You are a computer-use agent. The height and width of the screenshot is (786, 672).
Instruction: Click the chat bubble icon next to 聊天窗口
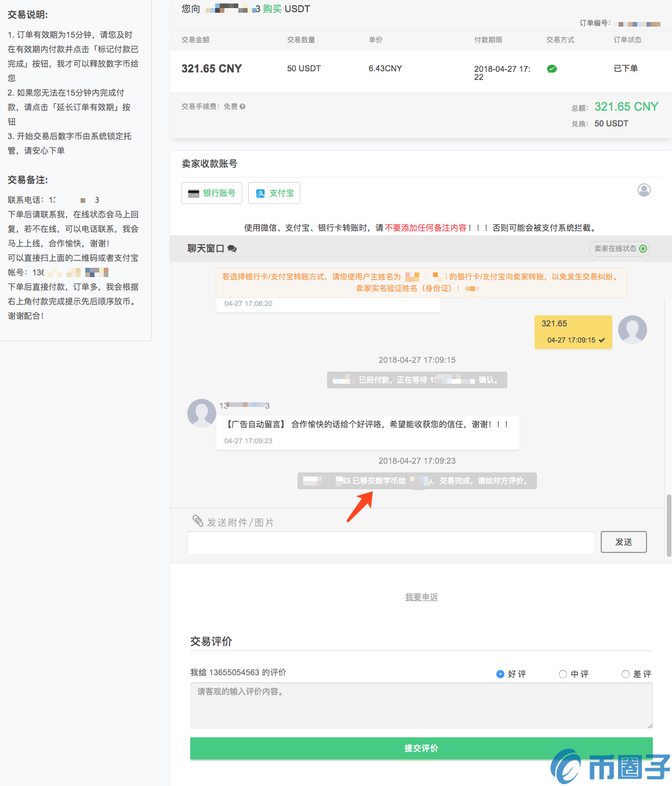[232, 249]
